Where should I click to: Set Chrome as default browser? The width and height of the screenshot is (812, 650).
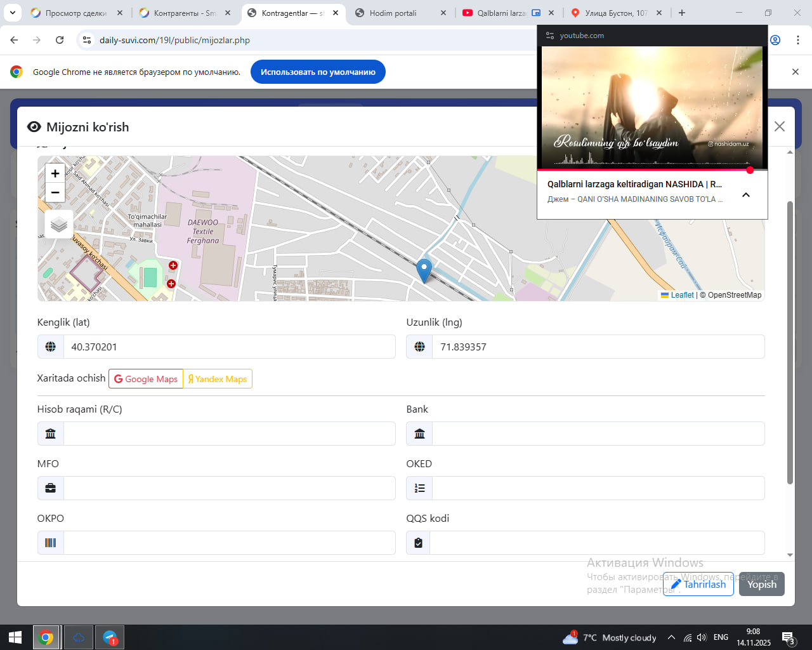pos(318,72)
